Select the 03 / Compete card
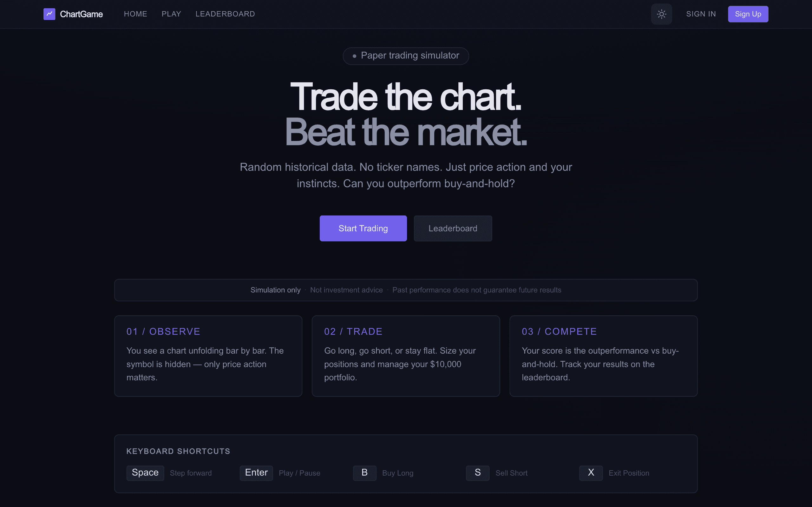 point(603,356)
